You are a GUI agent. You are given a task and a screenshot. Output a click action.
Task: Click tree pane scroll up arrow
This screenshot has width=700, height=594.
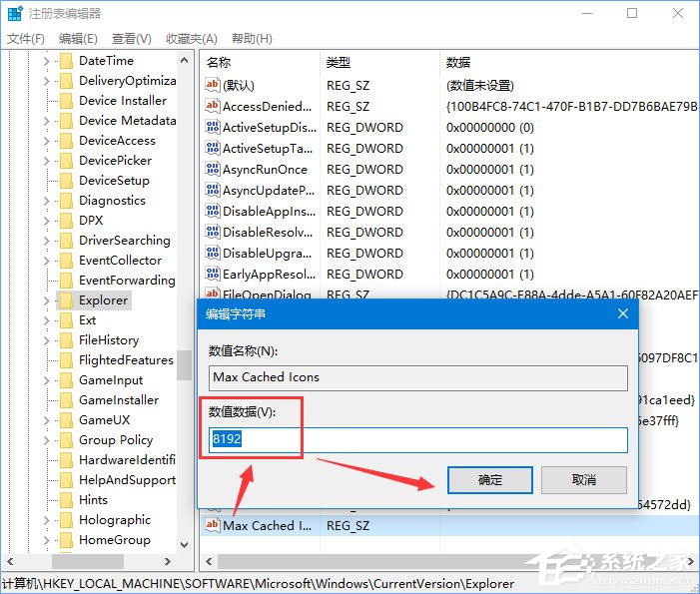[x=184, y=60]
